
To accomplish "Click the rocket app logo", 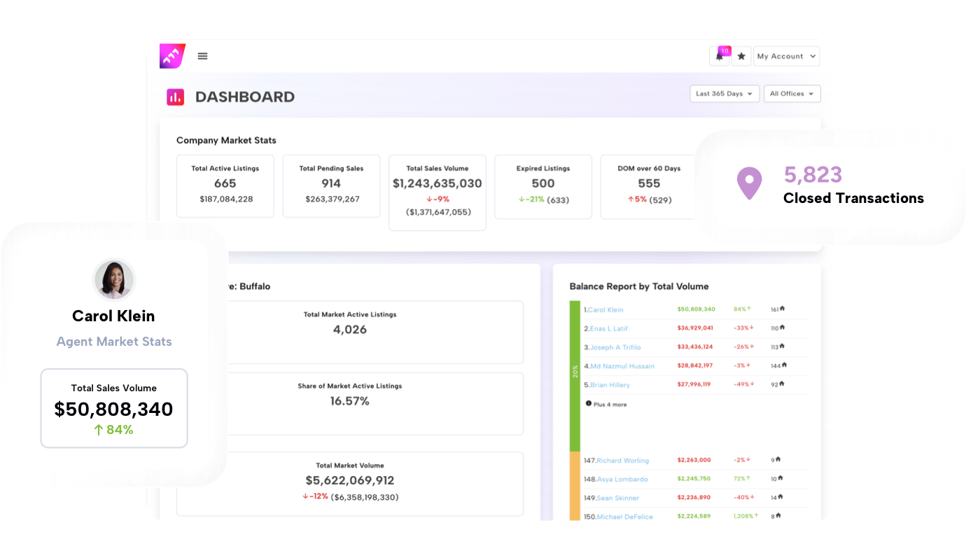I will click(x=172, y=56).
